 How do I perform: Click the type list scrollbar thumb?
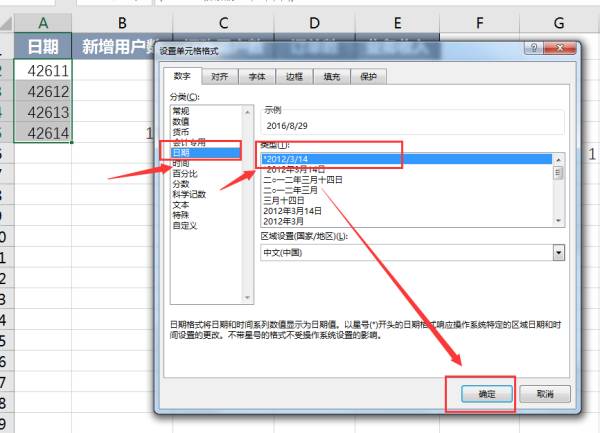[x=558, y=173]
